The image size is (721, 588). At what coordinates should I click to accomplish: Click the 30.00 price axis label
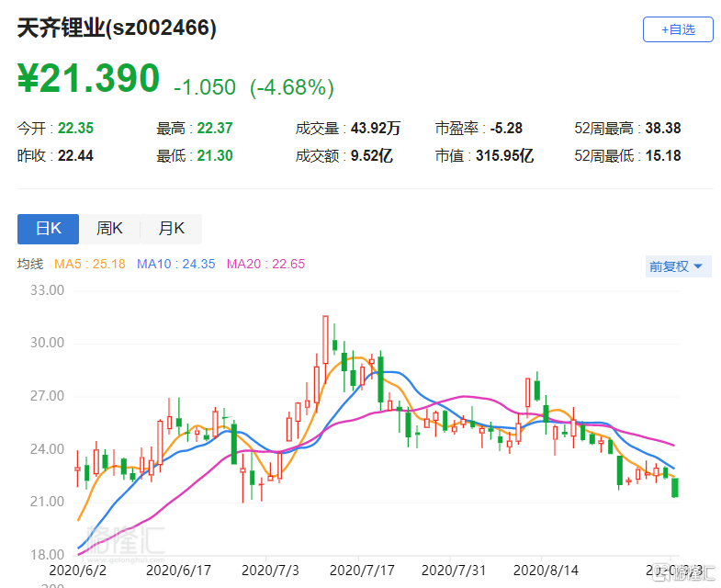(x=48, y=343)
